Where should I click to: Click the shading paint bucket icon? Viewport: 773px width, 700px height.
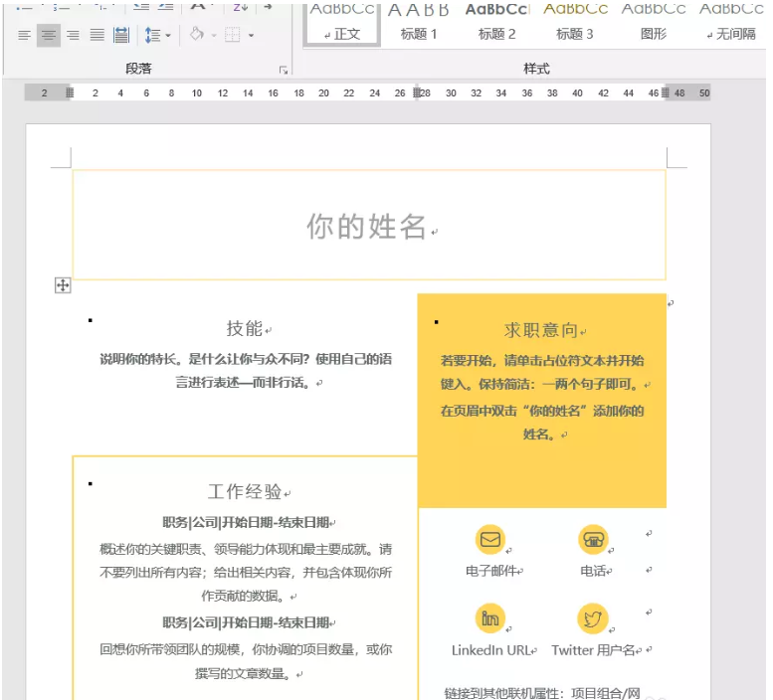point(197,35)
